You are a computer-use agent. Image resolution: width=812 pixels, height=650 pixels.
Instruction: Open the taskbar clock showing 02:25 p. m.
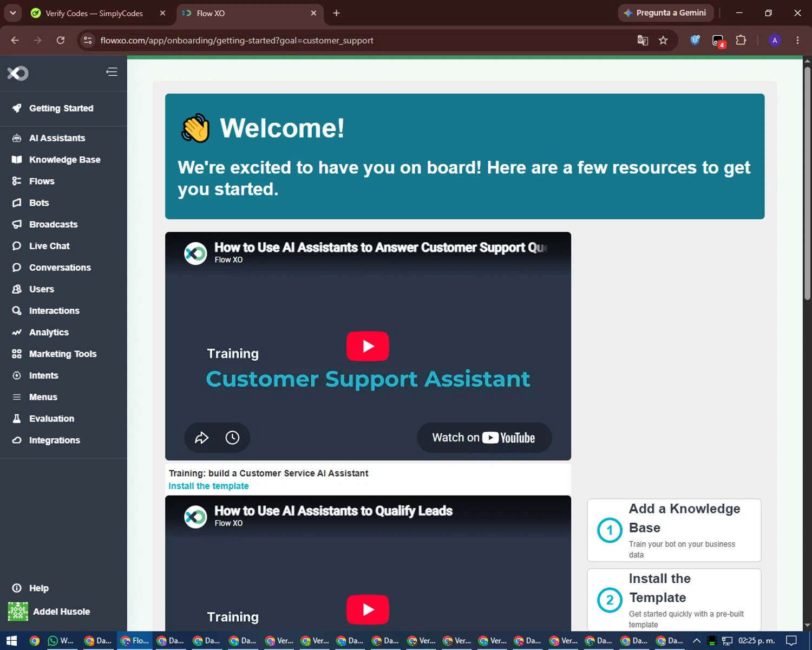pyautogui.click(x=757, y=641)
